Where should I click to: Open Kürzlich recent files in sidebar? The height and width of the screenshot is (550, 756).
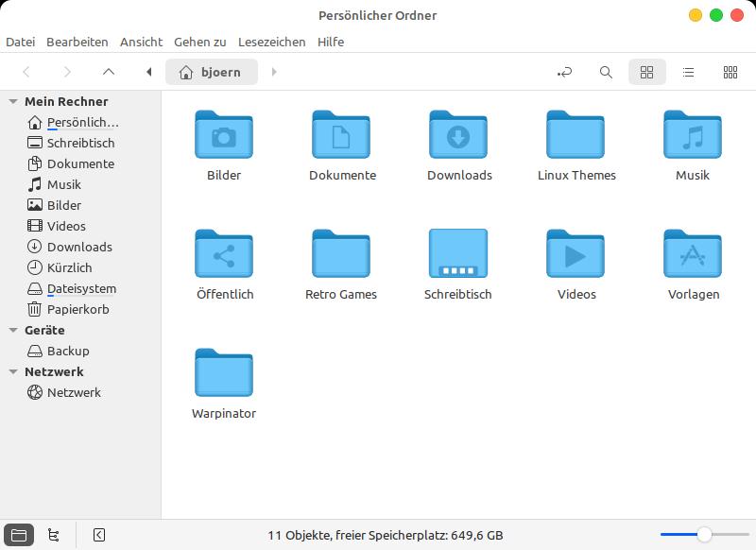[80, 267]
